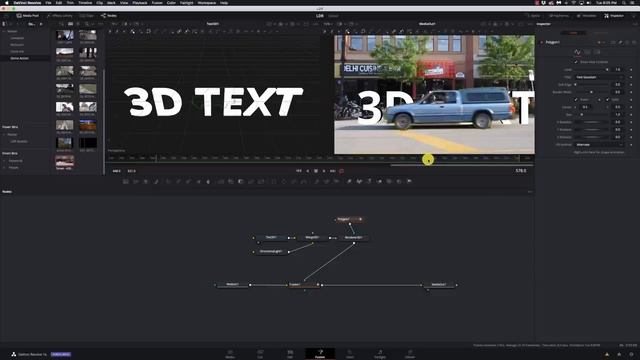Add a Blur tool from the toolbar
640x360 pixels.
208,181
